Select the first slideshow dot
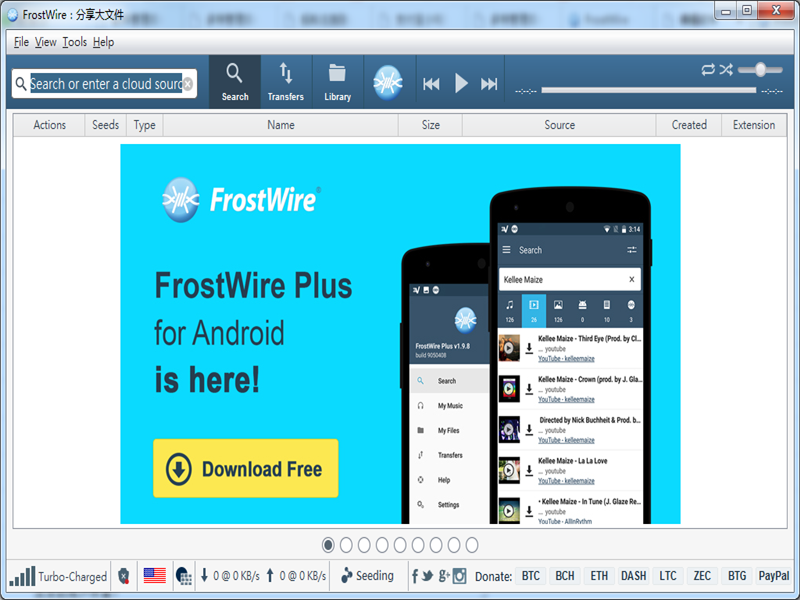 (328, 545)
